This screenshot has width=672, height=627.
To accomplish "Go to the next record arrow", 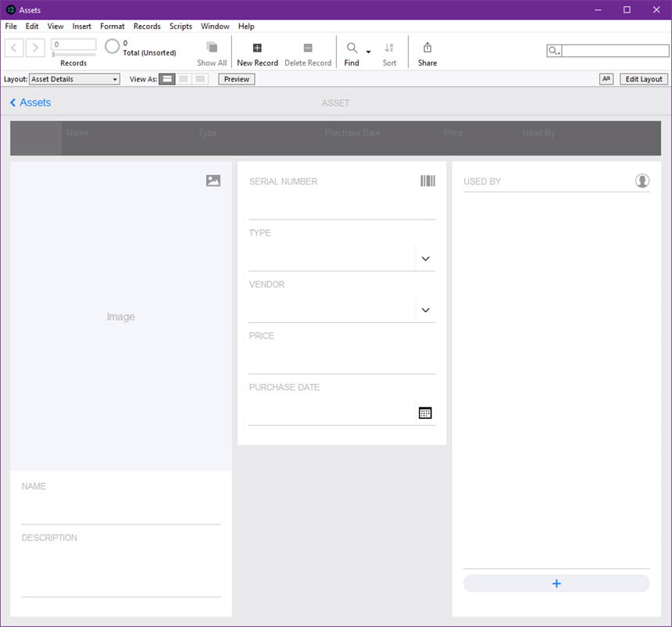I will [35, 48].
